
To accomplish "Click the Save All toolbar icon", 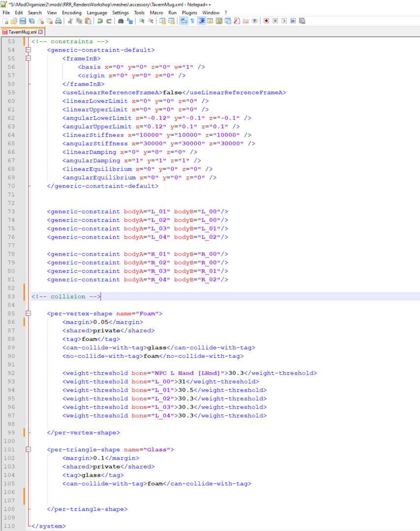I will [x=32, y=21].
